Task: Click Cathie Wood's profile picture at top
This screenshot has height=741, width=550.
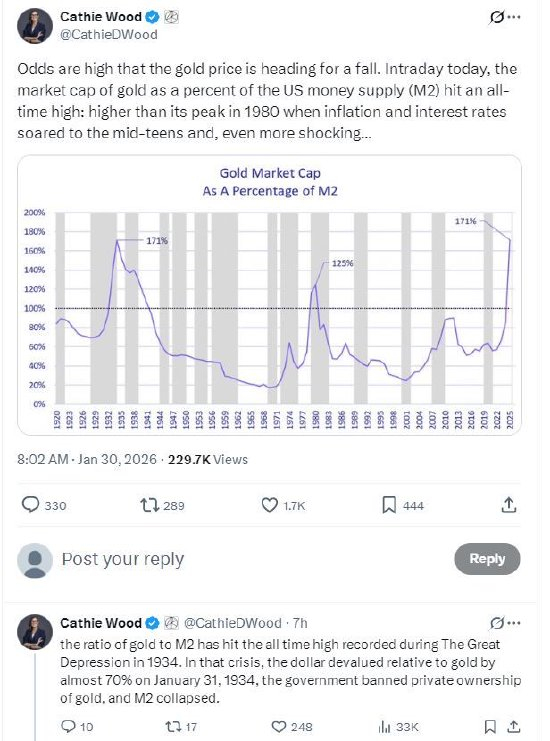Action: [35, 26]
